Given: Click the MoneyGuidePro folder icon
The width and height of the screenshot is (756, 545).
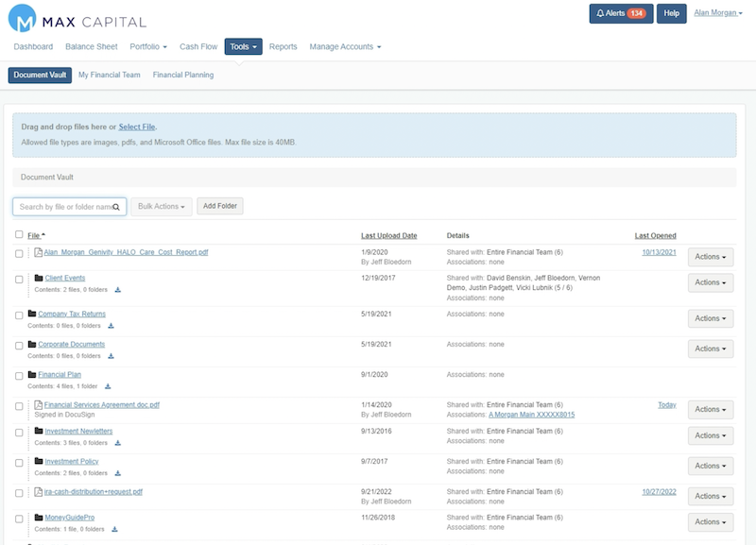Looking at the screenshot, I should 39,518.
